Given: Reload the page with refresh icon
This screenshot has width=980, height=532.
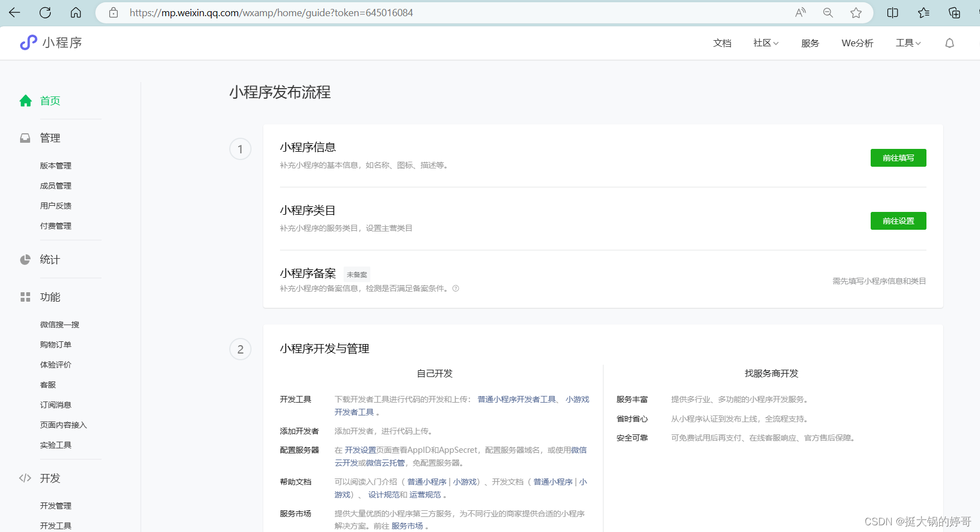Looking at the screenshot, I should tap(45, 12).
